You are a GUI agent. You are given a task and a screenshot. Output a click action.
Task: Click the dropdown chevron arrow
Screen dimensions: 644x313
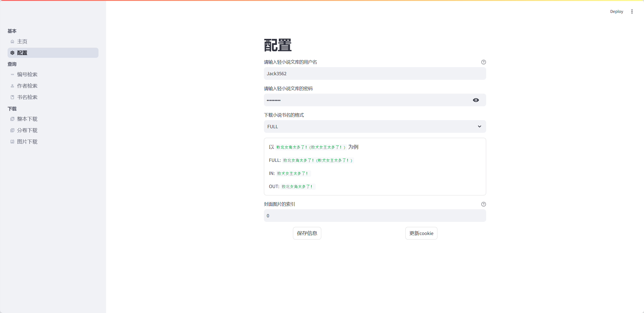tap(479, 126)
